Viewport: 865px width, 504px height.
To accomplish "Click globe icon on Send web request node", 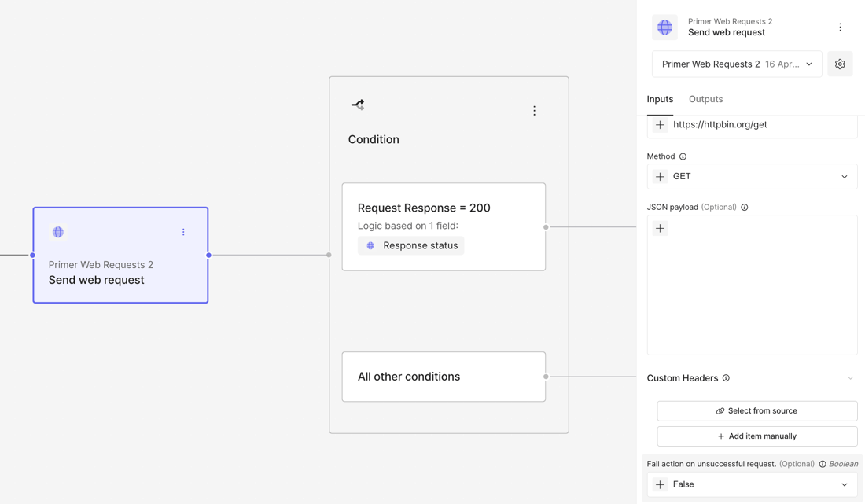I will point(58,232).
